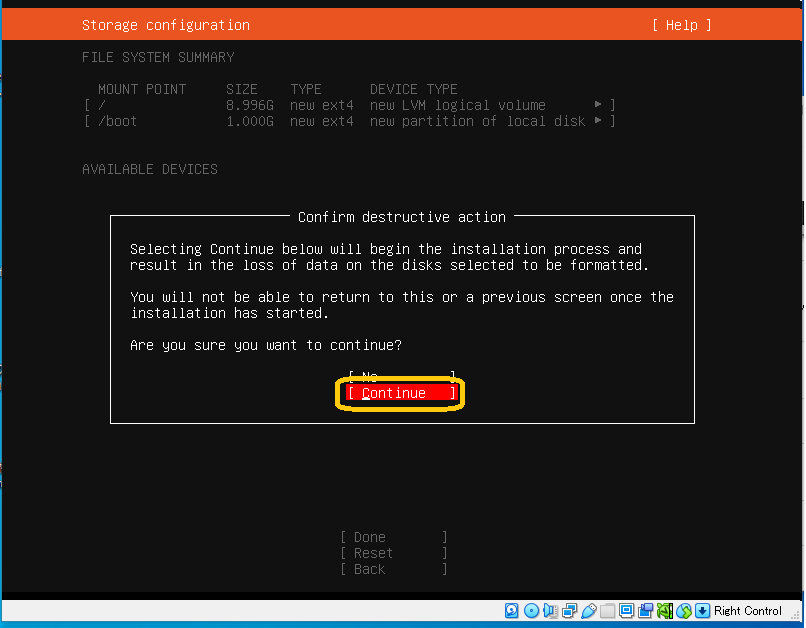The image size is (806, 628).
Task: Expand the / LVM logical volume row
Action: point(349,105)
